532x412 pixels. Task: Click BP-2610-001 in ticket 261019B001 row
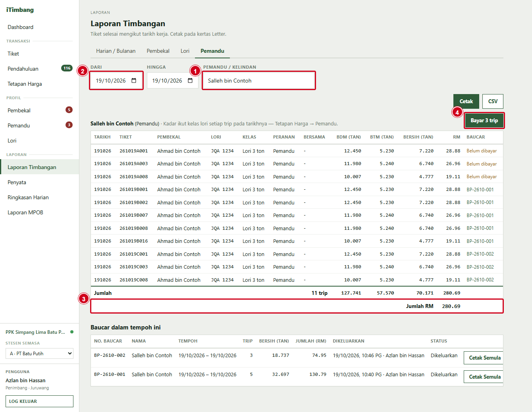point(480,189)
